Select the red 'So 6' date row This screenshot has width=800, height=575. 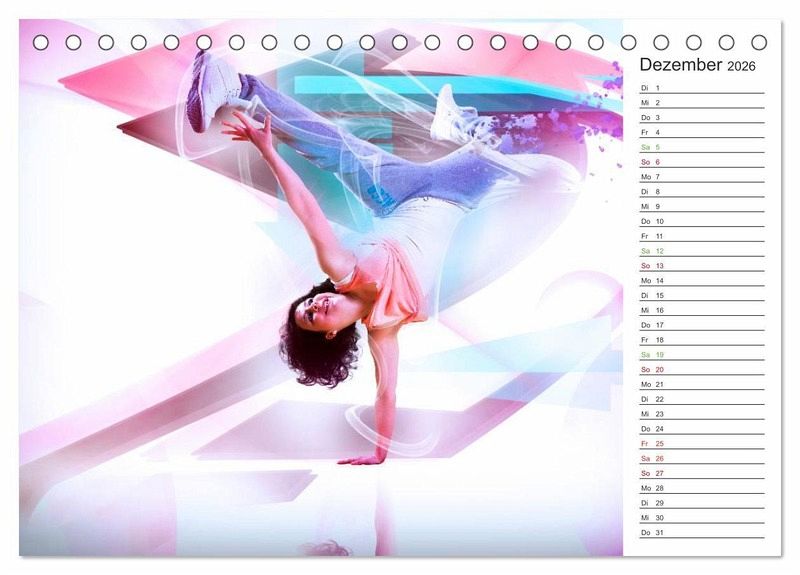pyautogui.click(x=702, y=162)
